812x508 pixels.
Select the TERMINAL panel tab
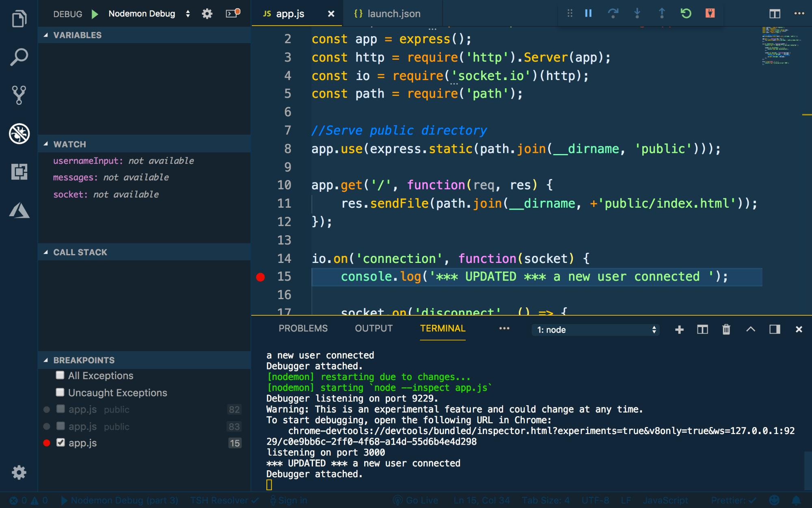coord(443,328)
